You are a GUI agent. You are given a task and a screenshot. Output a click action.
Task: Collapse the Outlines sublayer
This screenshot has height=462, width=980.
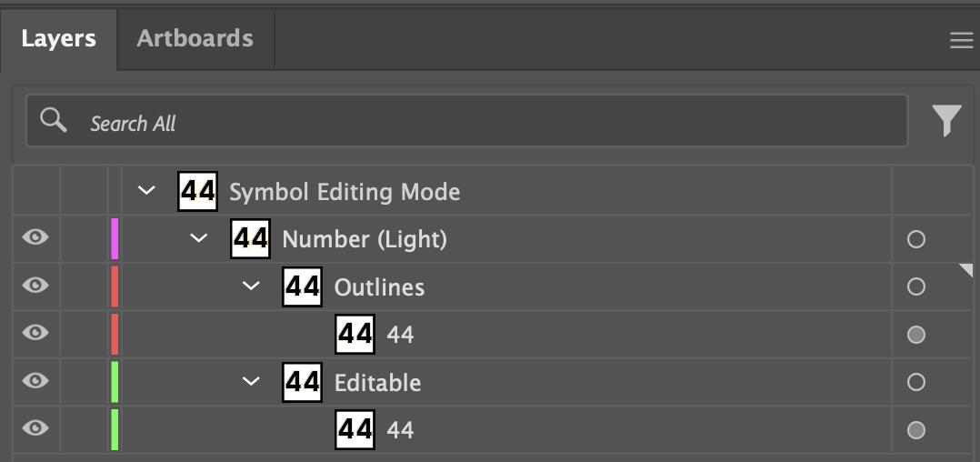tap(251, 286)
